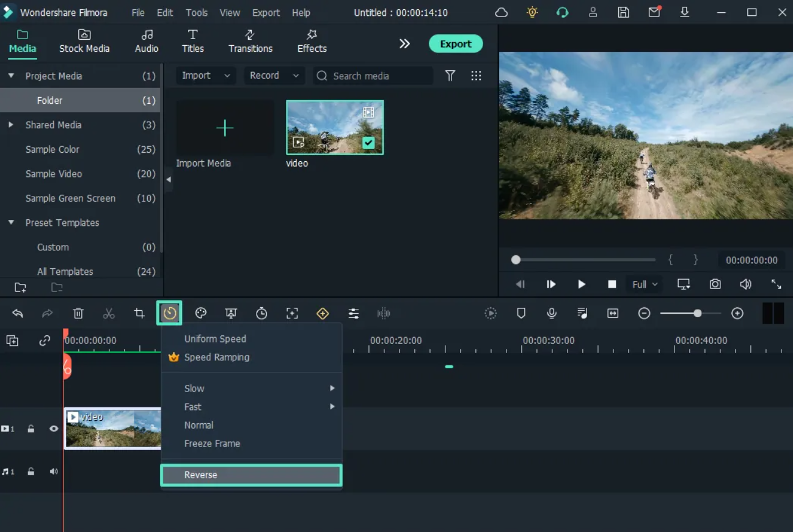Image resolution: width=793 pixels, height=532 pixels.
Task: Hide video track 1 using the eye icon
Action: pos(54,429)
